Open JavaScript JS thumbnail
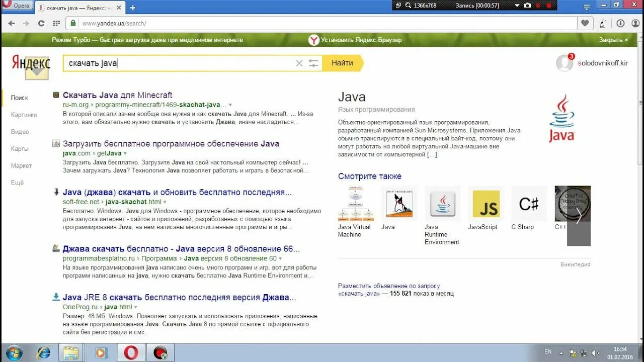The image size is (644, 362). 486,204
